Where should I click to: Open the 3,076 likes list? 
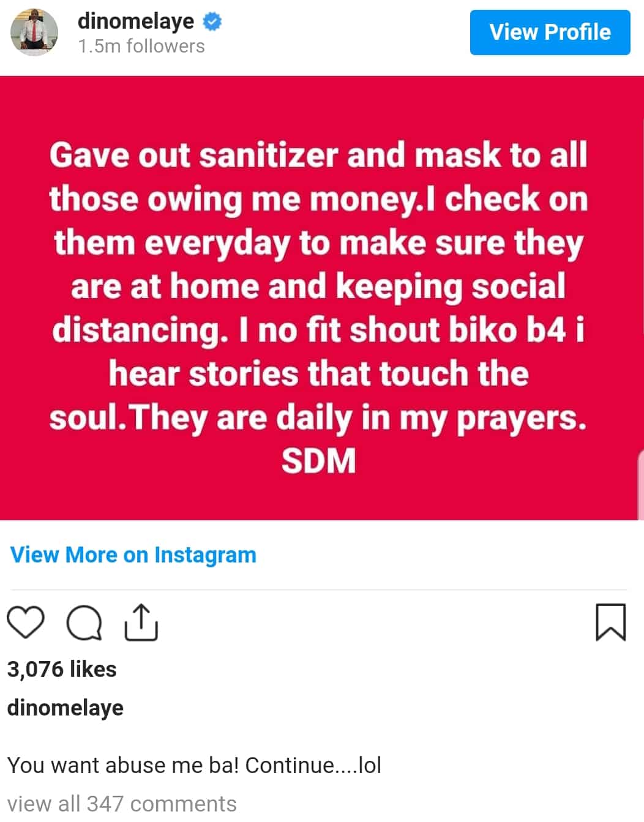click(x=62, y=669)
